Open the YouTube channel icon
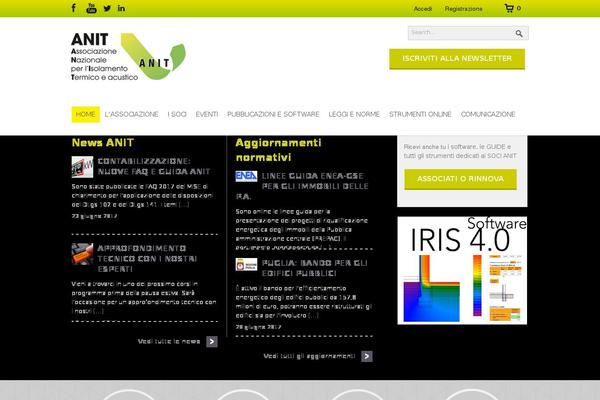 91,8
